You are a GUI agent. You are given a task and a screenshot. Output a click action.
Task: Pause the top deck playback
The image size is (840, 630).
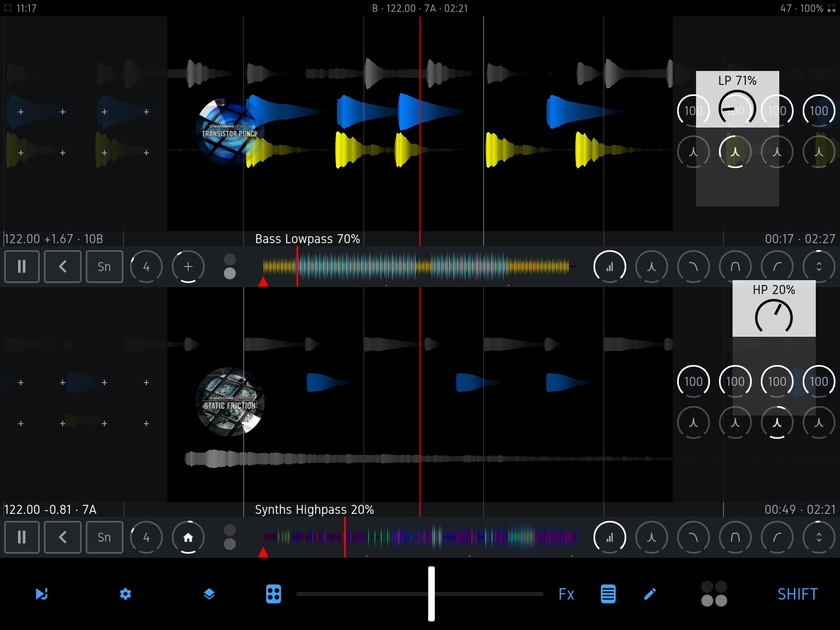point(22,267)
